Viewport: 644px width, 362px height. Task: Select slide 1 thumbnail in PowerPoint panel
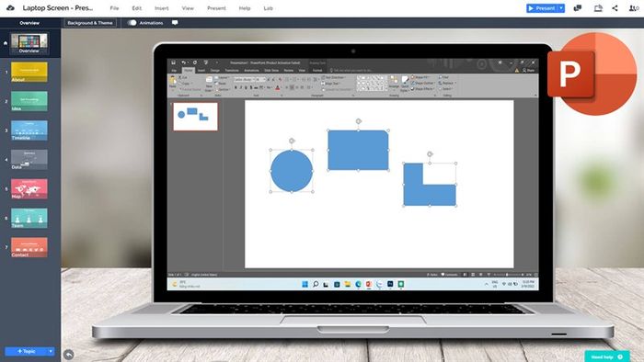coord(195,117)
